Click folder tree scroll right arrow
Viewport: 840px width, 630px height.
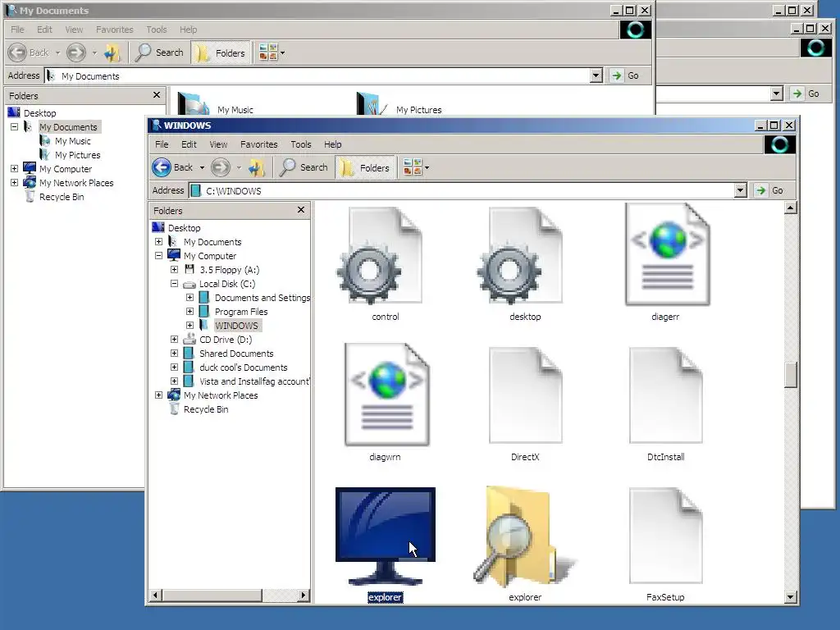[x=304, y=595]
